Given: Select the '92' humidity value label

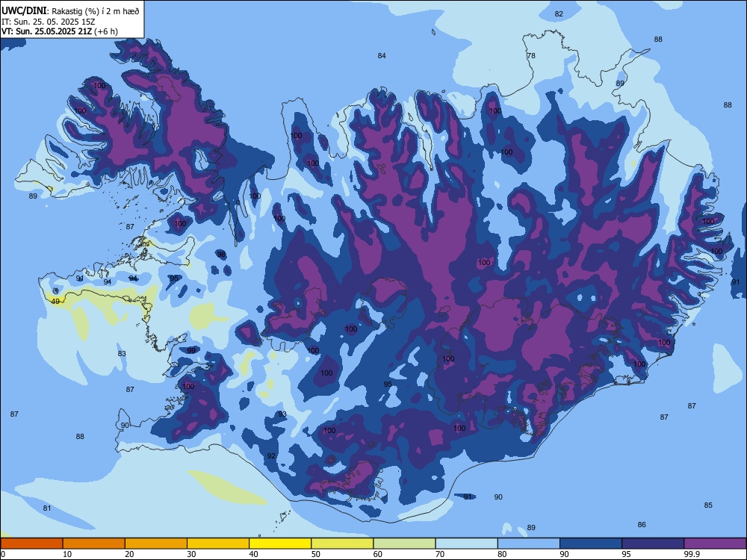Looking at the screenshot, I should [271, 456].
